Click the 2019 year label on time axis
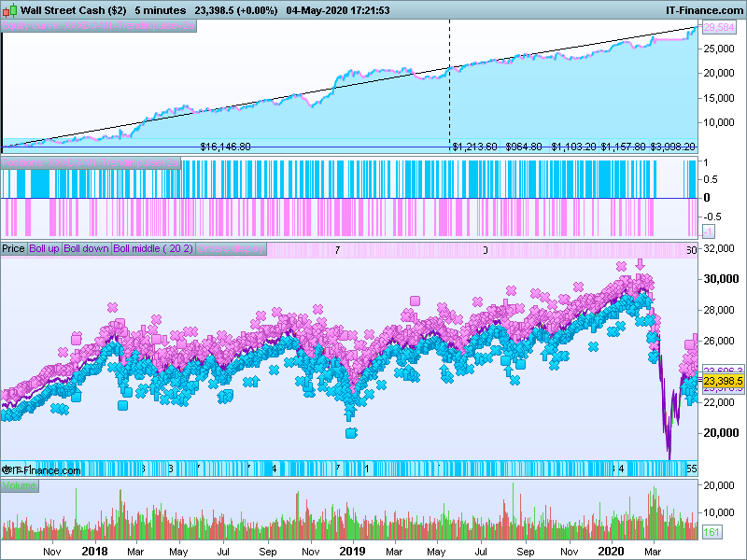 click(x=352, y=552)
